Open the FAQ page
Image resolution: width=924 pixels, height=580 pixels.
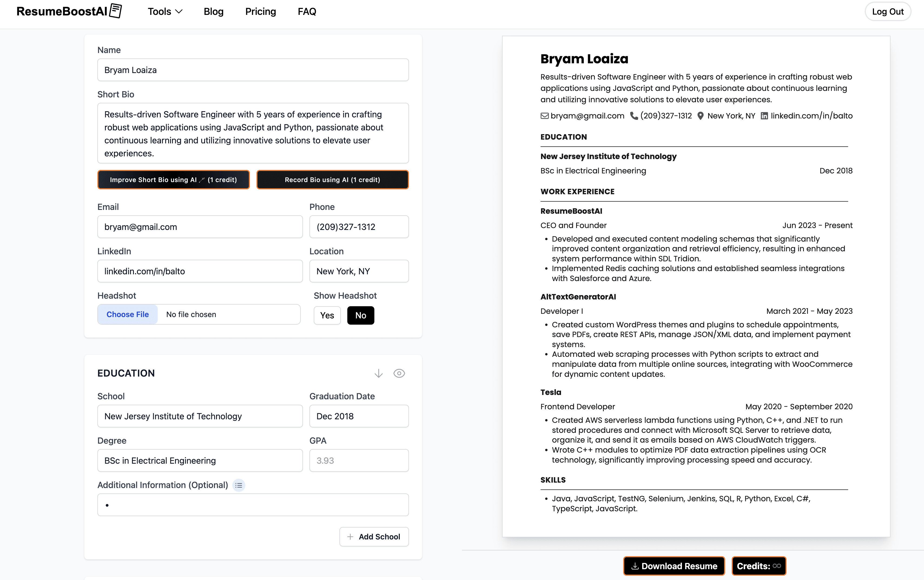pos(306,12)
